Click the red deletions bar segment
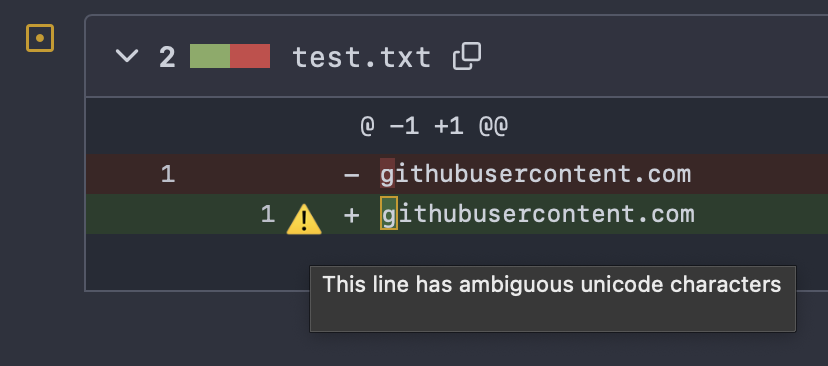Screen dimensions: 828x366 250,56
